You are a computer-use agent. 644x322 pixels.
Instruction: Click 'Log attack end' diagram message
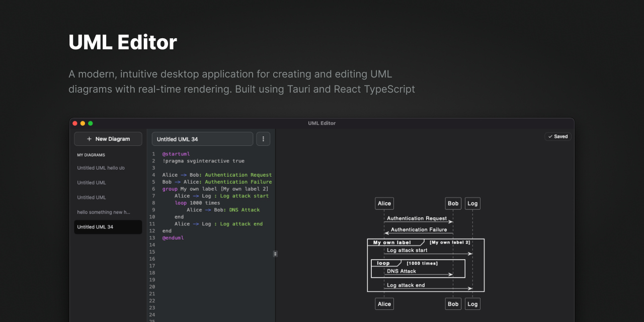point(406,285)
